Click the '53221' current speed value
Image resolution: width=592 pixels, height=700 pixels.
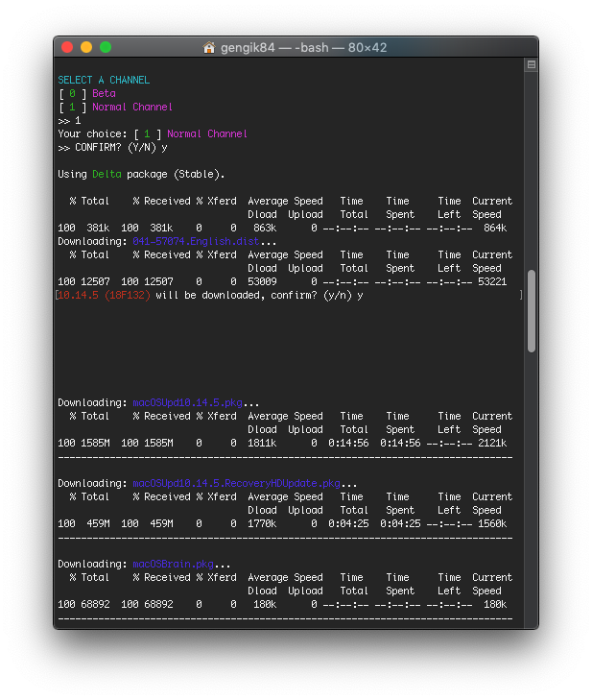[492, 281]
